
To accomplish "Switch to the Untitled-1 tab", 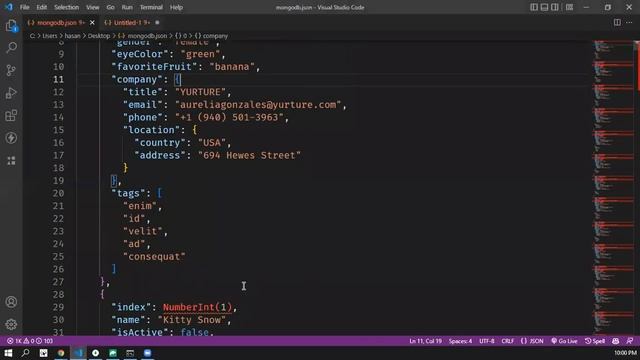I will click(131, 23).
